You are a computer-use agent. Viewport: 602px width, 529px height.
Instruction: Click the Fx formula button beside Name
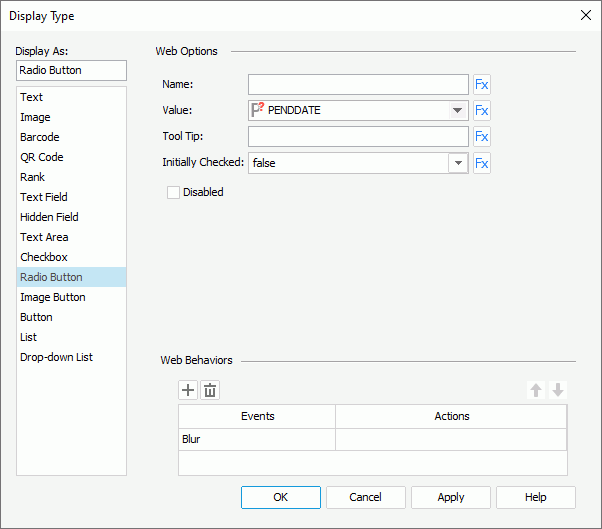[481, 85]
